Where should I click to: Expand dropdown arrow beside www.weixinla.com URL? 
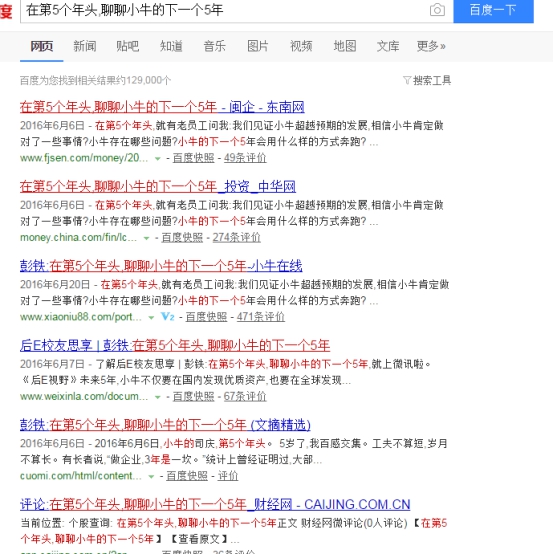click(158, 397)
